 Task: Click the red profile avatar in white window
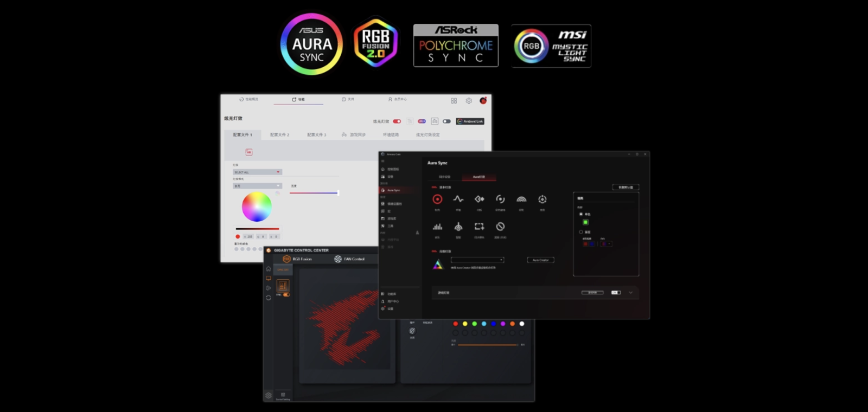point(483,100)
